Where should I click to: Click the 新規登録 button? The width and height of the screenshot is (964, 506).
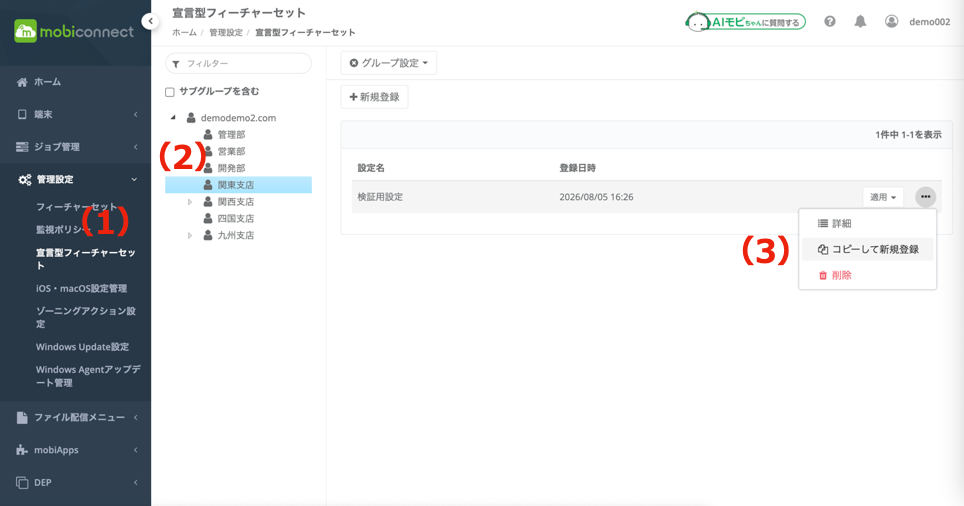[374, 97]
